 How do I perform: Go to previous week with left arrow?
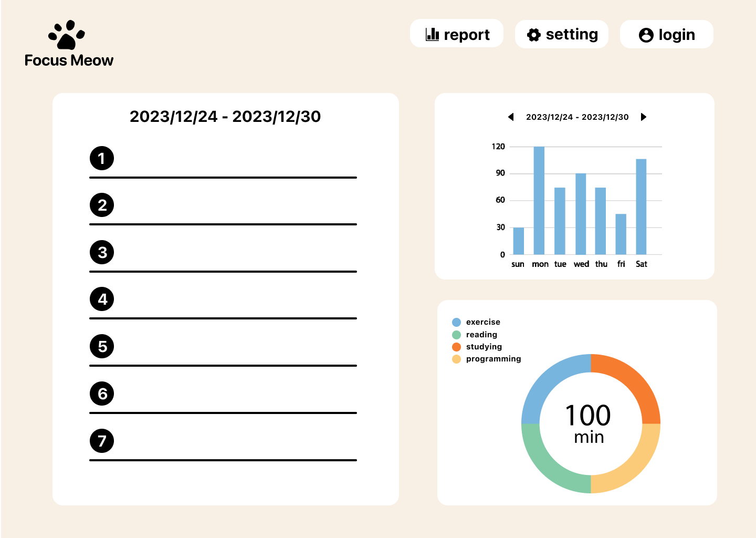pos(511,117)
